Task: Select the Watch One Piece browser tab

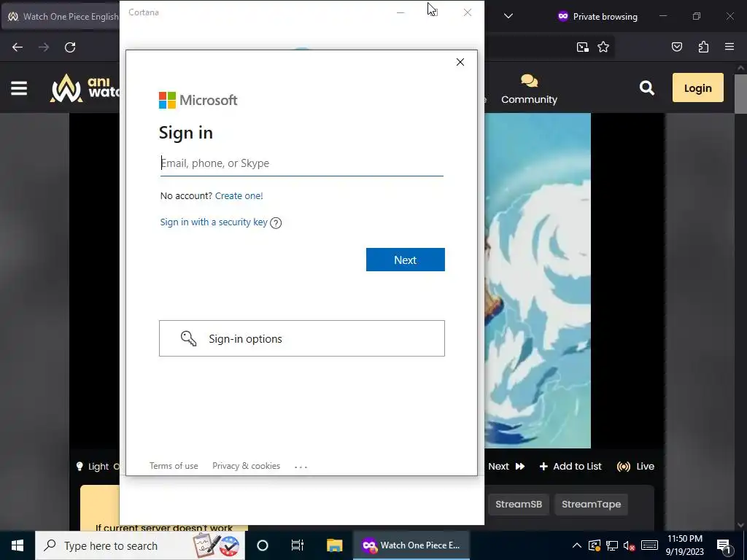Action: [61, 16]
